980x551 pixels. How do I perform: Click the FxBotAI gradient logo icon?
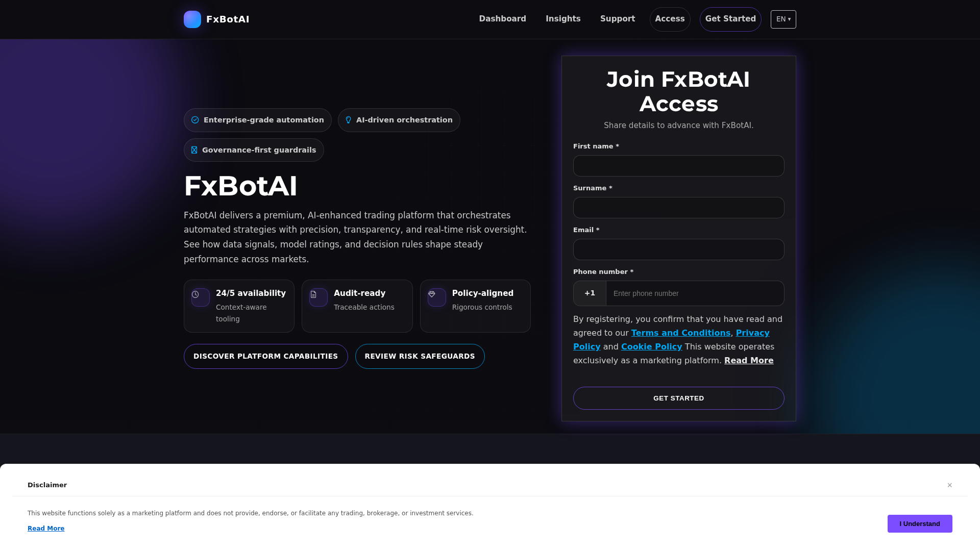192,19
